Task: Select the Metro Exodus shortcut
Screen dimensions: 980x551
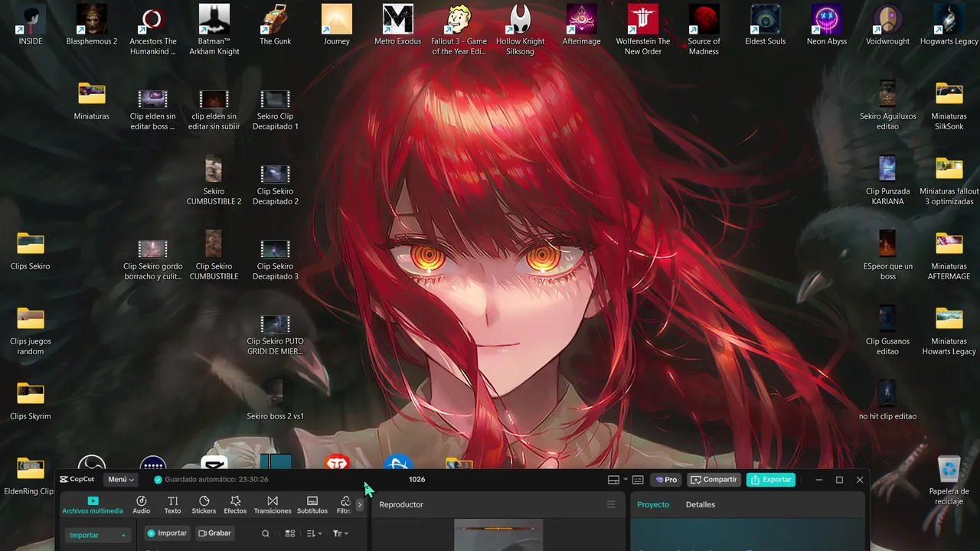Action: pos(398,25)
